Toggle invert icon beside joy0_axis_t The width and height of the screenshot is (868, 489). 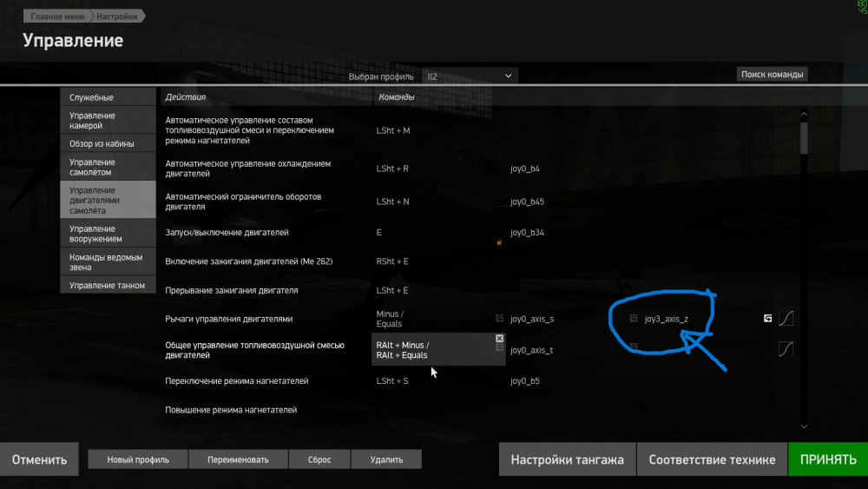499,347
